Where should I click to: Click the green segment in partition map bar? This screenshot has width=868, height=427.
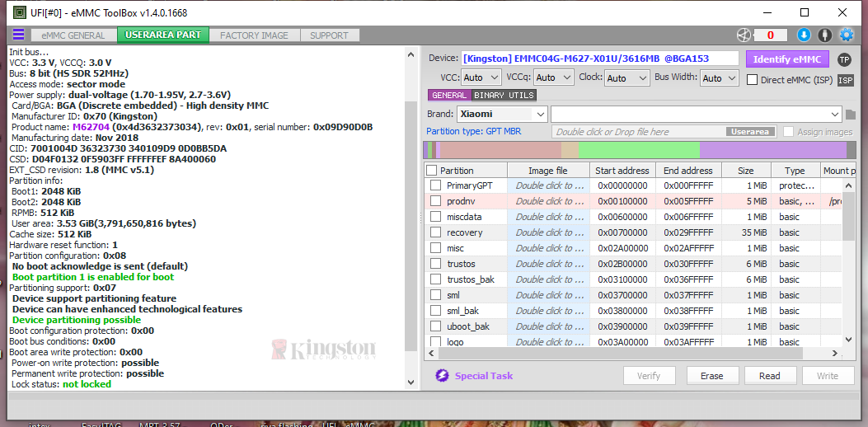(639, 150)
